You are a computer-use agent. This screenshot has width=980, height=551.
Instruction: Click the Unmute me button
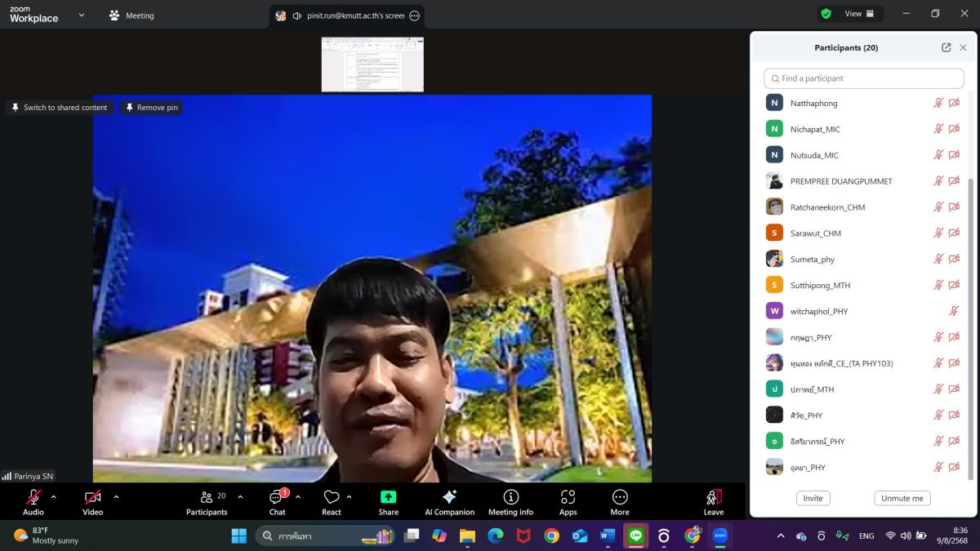(902, 498)
